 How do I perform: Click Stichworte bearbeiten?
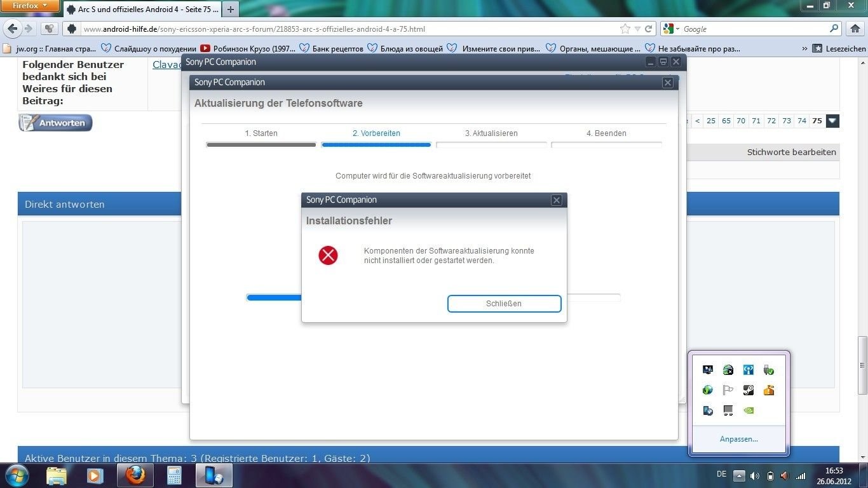point(792,152)
